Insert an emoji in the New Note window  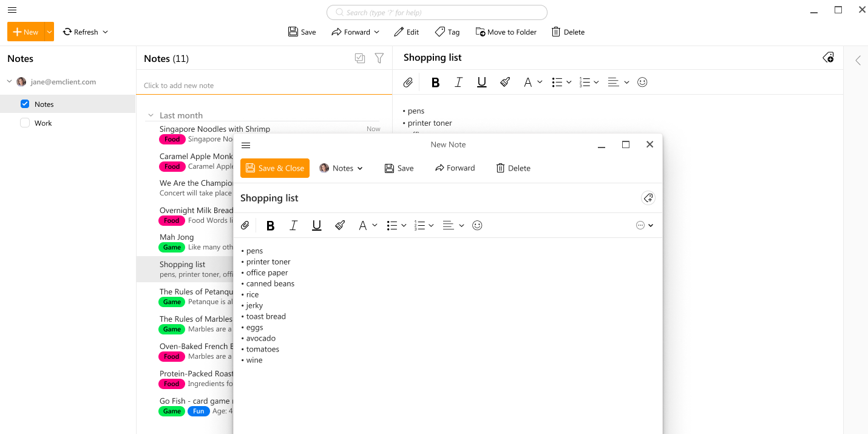coord(477,226)
